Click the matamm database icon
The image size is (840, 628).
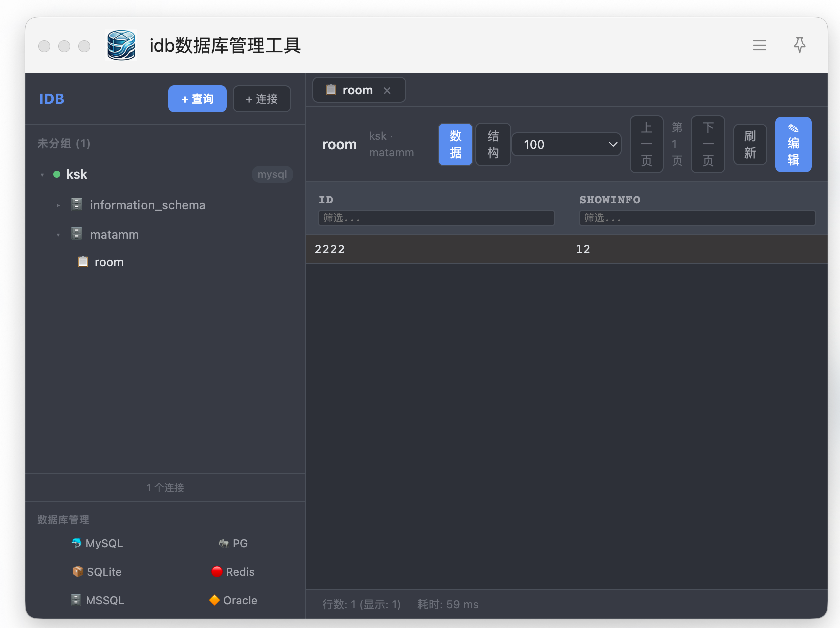coord(77,234)
